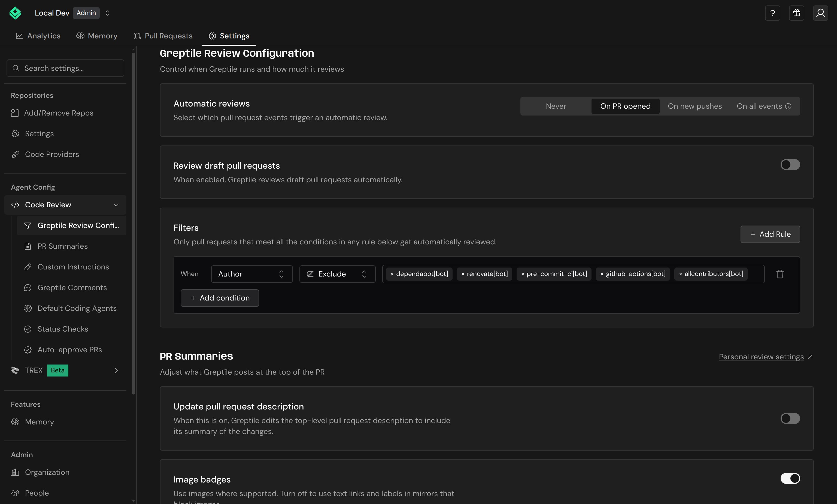Delete the Author filter rule with trash icon
This screenshot has height=504, width=837.
[780, 274]
